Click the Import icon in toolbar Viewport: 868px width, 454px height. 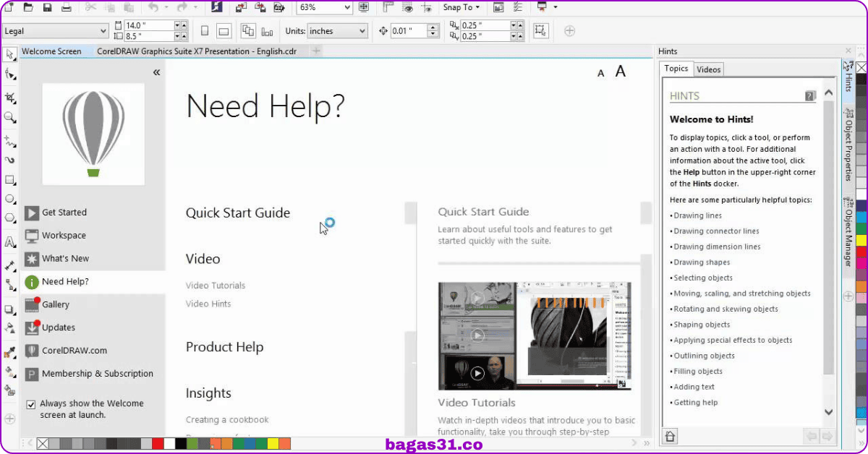(x=242, y=7)
